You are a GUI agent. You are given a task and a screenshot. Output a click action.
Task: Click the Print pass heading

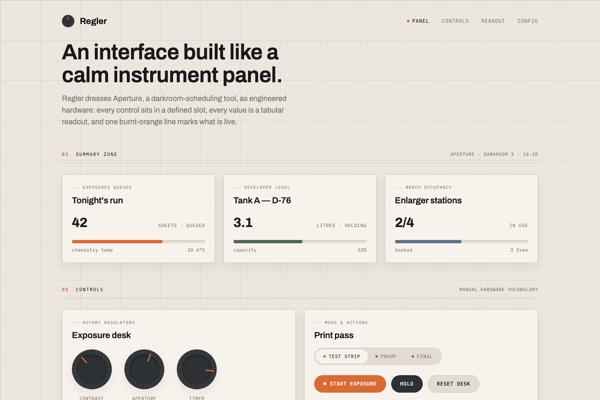coord(334,335)
